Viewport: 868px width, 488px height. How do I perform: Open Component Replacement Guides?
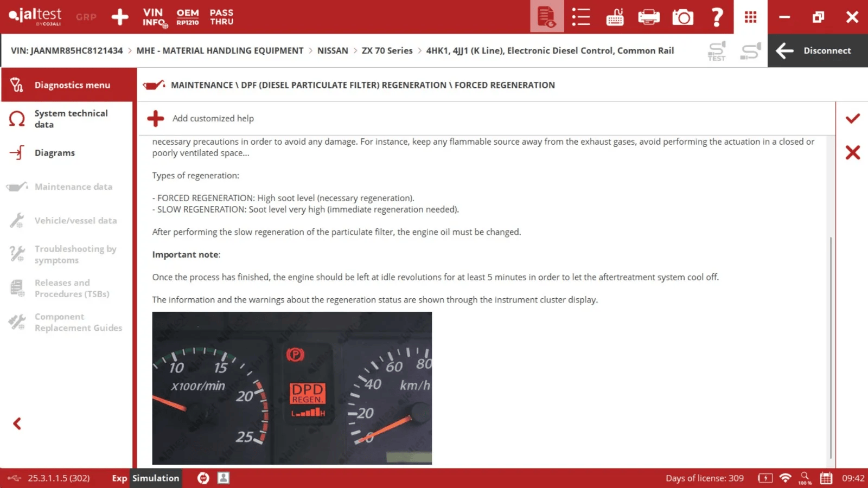(67, 322)
